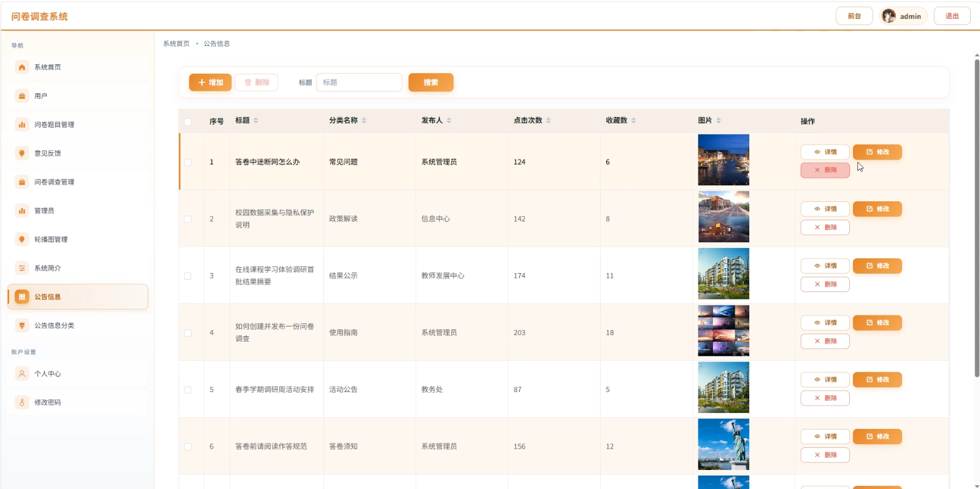Check the box for 校园数据采集与隐私保护说明 row

click(188, 219)
